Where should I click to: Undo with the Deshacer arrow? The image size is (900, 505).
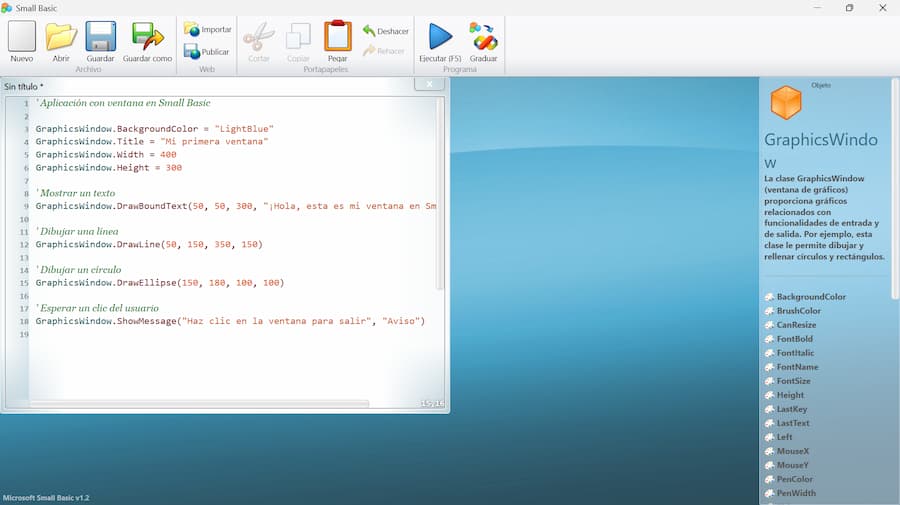368,30
